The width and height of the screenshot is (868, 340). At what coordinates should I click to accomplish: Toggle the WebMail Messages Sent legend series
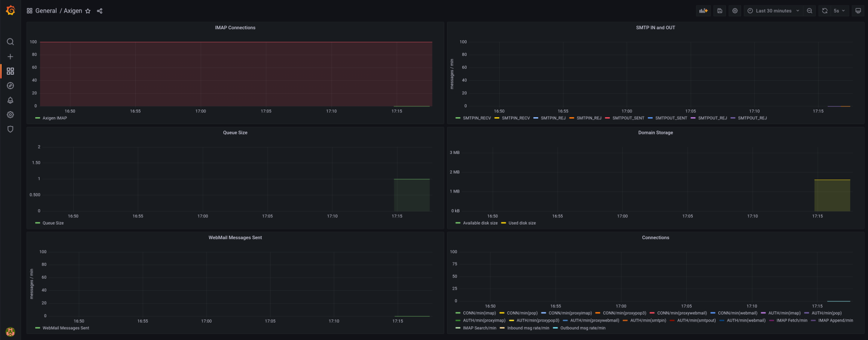(66, 328)
